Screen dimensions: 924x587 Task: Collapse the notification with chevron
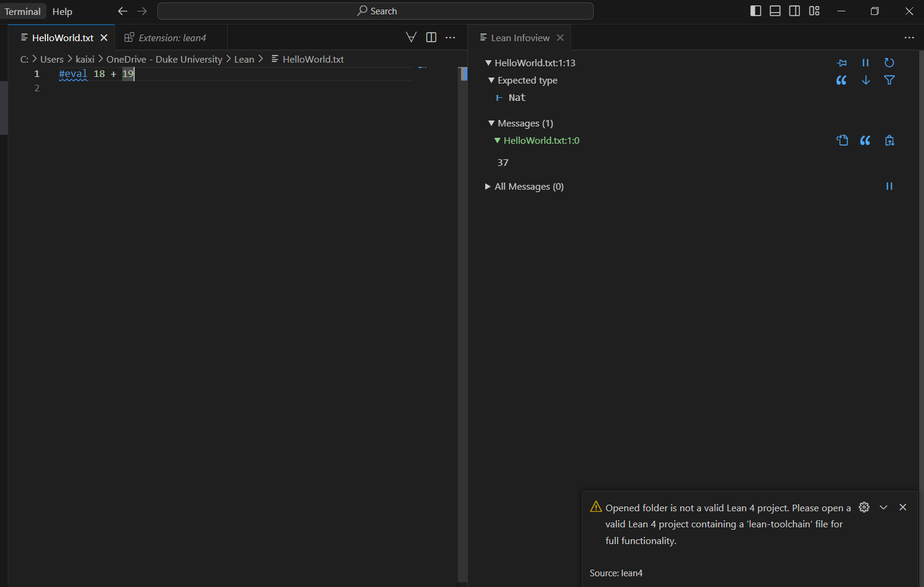[883, 507]
